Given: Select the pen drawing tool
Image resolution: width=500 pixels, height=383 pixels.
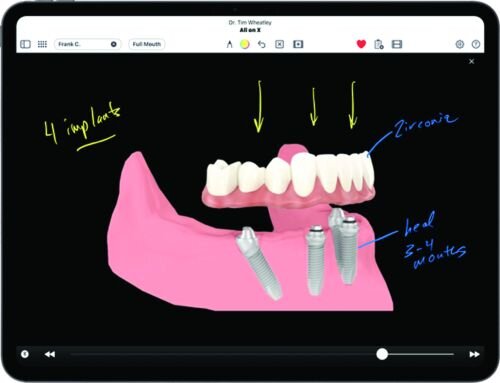Looking at the screenshot, I should [x=229, y=44].
